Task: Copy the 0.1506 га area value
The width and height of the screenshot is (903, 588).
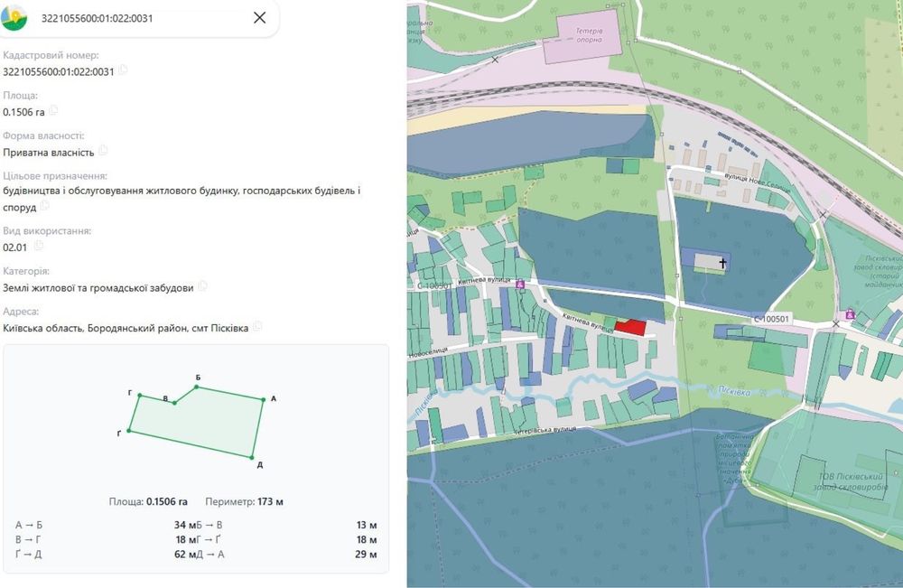Action: [x=53, y=110]
